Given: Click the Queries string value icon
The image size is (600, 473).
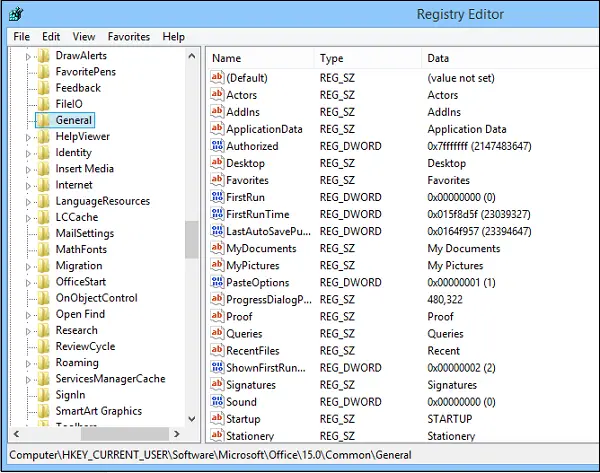Looking at the screenshot, I should tap(217, 333).
